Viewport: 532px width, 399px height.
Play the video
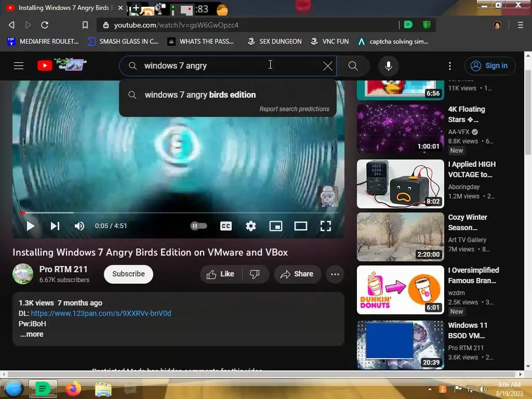pyautogui.click(x=30, y=226)
